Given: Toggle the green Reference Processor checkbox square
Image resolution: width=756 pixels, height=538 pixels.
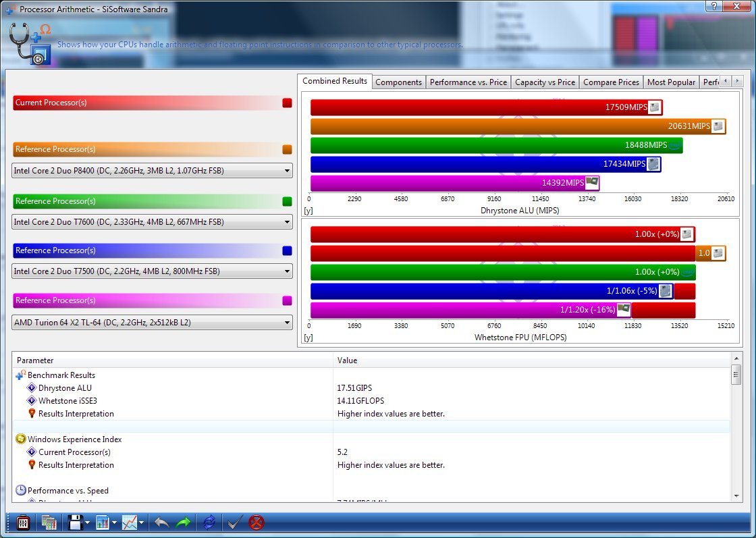Looking at the screenshot, I should pyautogui.click(x=288, y=201).
